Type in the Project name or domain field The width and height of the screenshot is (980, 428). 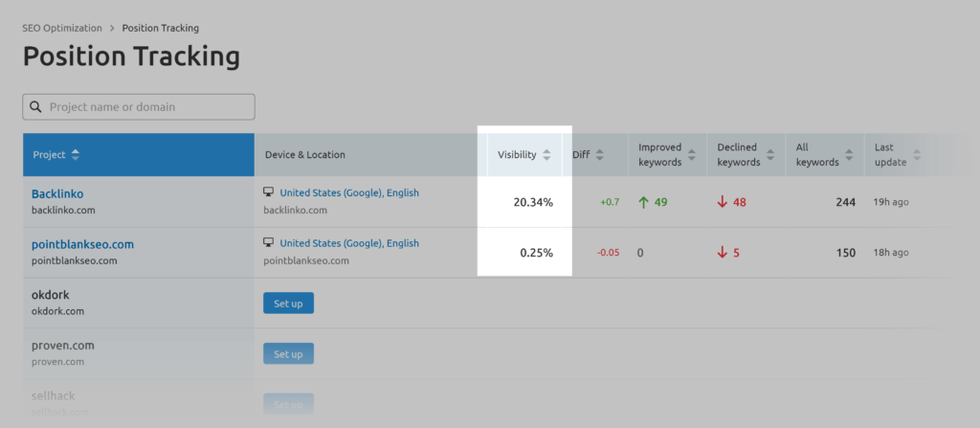point(148,107)
